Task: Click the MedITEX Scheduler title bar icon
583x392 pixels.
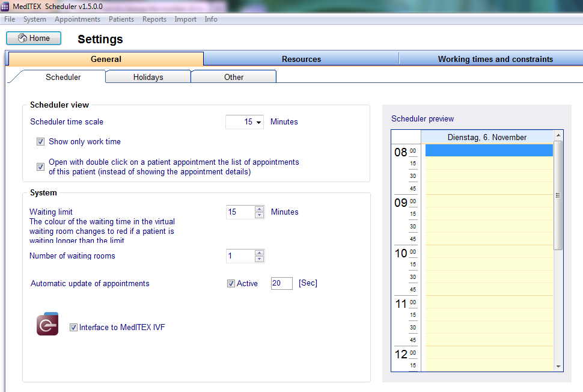Action: pos(5,7)
